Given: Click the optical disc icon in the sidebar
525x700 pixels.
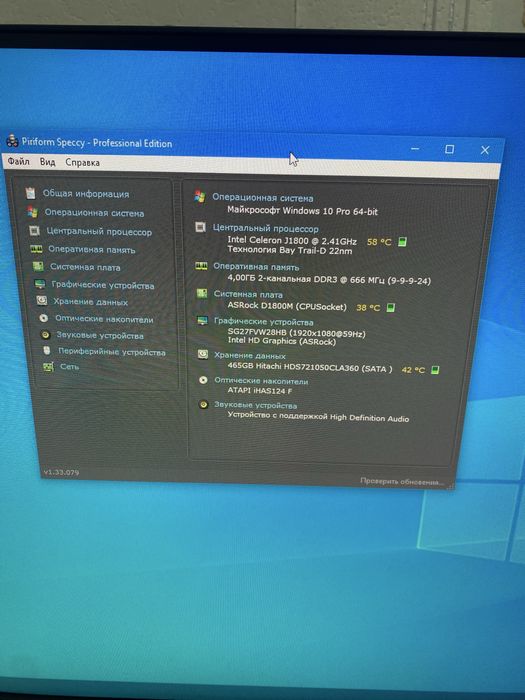Looking at the screenshot, I should 43,318.
